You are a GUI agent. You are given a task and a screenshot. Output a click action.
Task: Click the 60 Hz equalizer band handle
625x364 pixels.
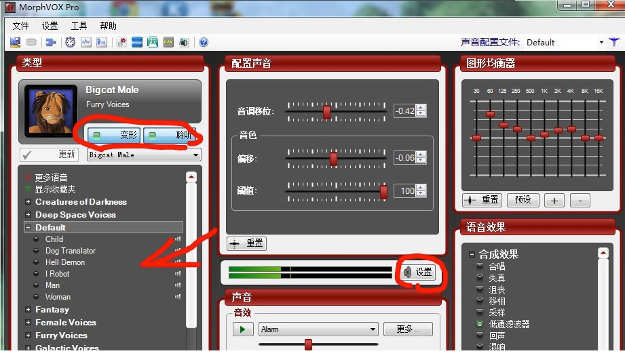[x=490, y=115]
